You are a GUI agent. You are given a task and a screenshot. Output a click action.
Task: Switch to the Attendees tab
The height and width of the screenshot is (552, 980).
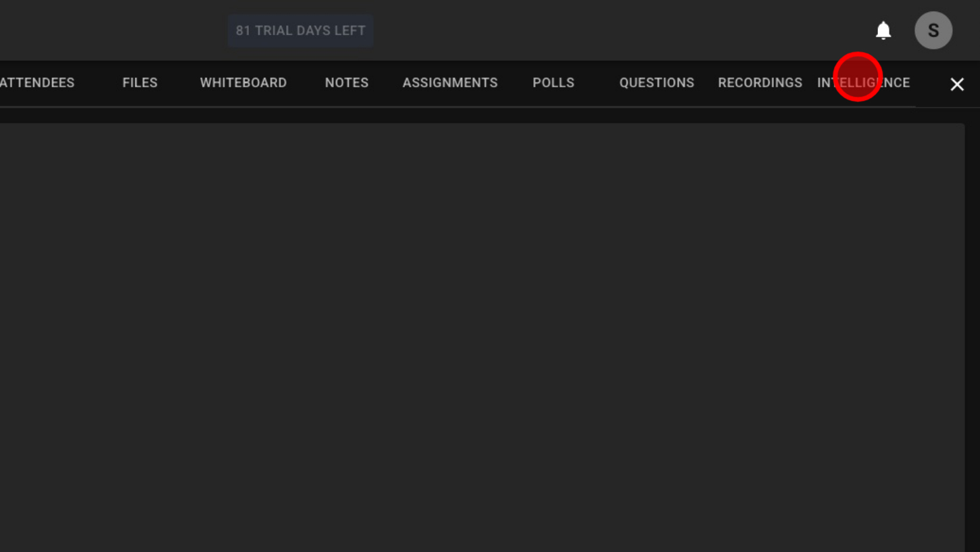coord(37,83)
